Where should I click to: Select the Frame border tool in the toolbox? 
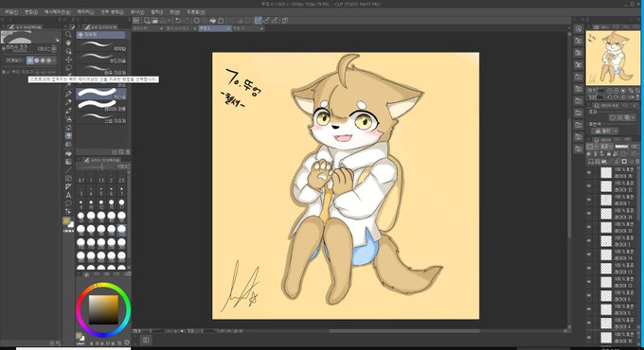click(68, 179)
